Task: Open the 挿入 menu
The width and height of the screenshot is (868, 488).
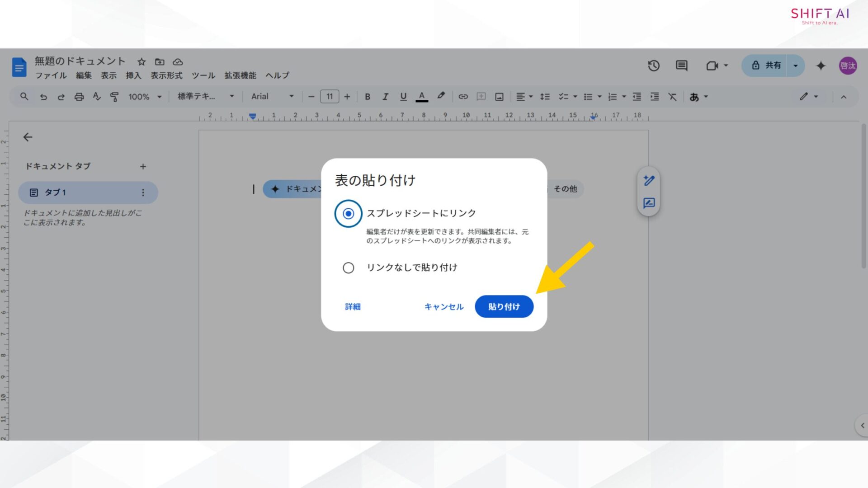Action: pyautogui.click(x=133, y=75)
